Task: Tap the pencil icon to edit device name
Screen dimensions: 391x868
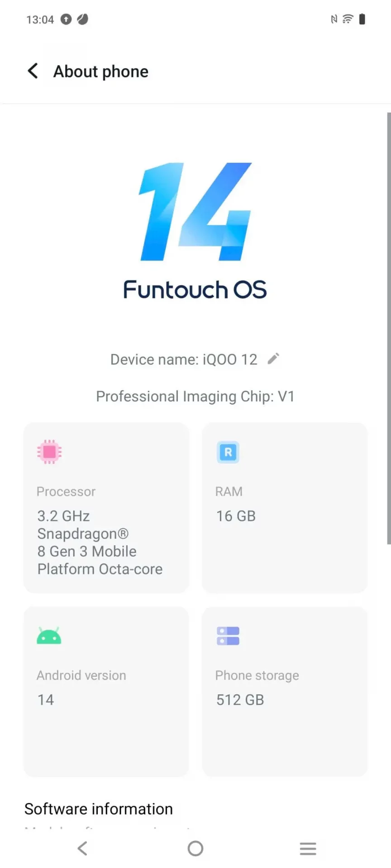Action: click(x=273, y=359)
